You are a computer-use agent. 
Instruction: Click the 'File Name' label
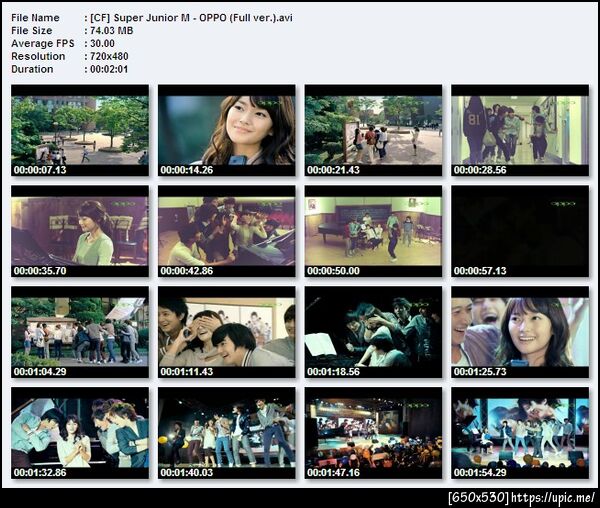[x=35, y=18]
